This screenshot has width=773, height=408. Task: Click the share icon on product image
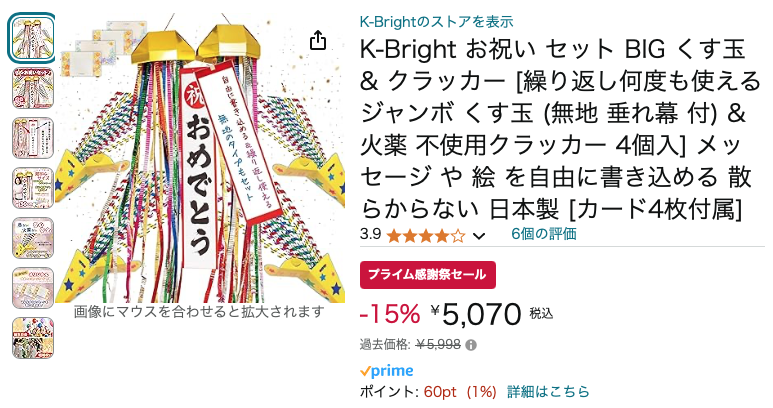318,40
